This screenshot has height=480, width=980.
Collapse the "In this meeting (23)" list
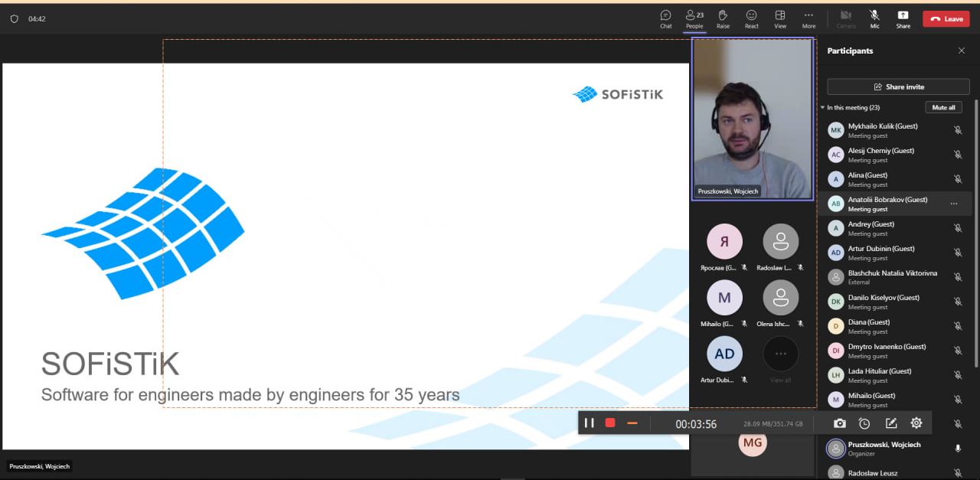point(823,108)
